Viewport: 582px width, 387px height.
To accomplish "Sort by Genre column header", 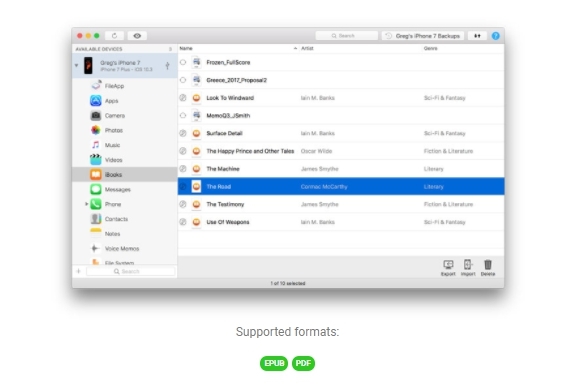I will pyautogui.click(x=463, y=49).
